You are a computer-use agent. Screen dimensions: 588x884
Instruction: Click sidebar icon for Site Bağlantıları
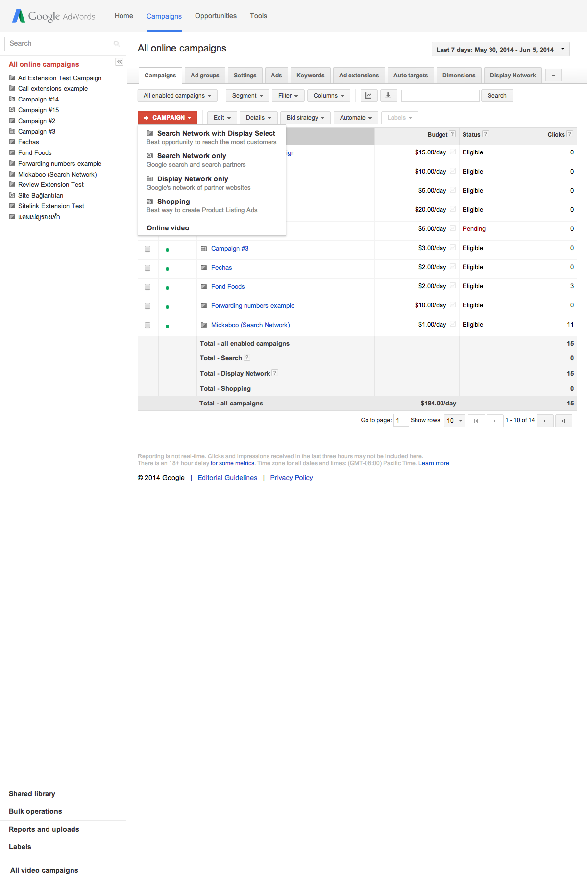point(12,195)
